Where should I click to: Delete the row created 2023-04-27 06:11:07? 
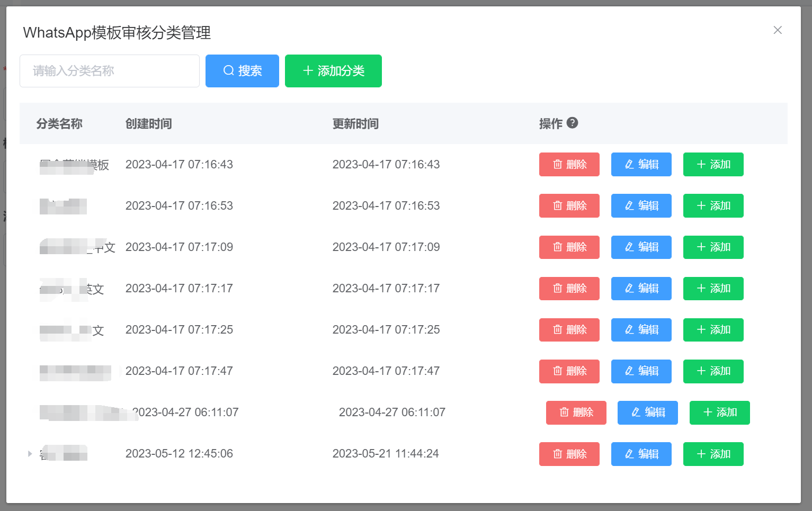pyautogui.click(x=576, y=413)
